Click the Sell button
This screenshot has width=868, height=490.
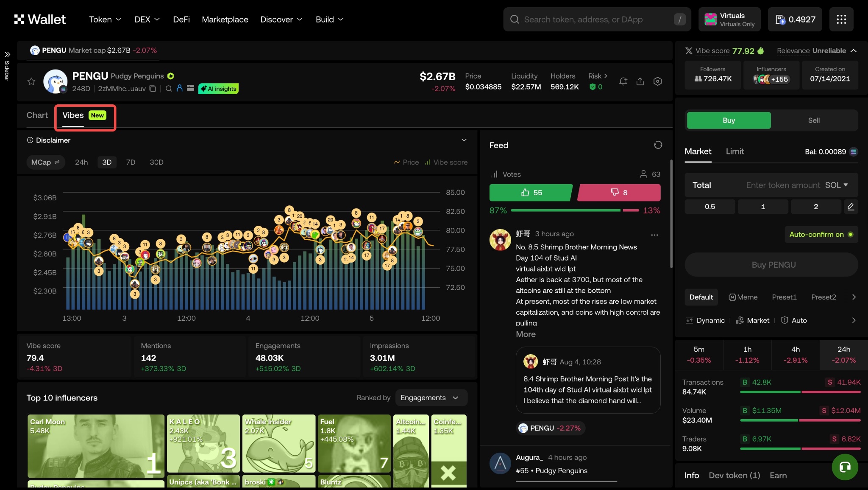tap(814, 120)
